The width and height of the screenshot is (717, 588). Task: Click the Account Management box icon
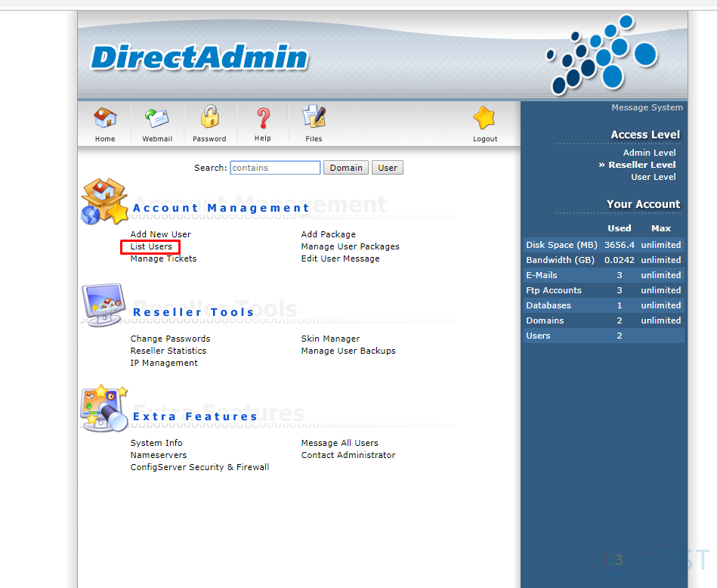(x=105, y=201)
